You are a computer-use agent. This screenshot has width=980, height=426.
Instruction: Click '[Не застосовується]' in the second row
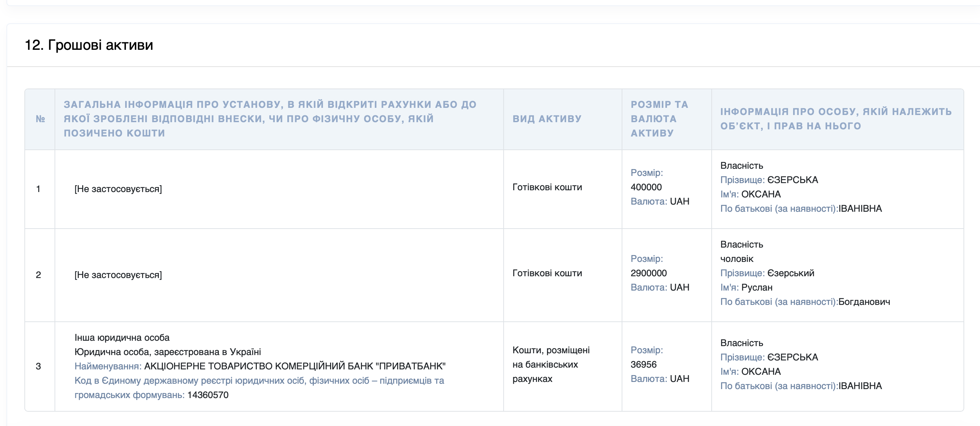(x=118, y=275)
